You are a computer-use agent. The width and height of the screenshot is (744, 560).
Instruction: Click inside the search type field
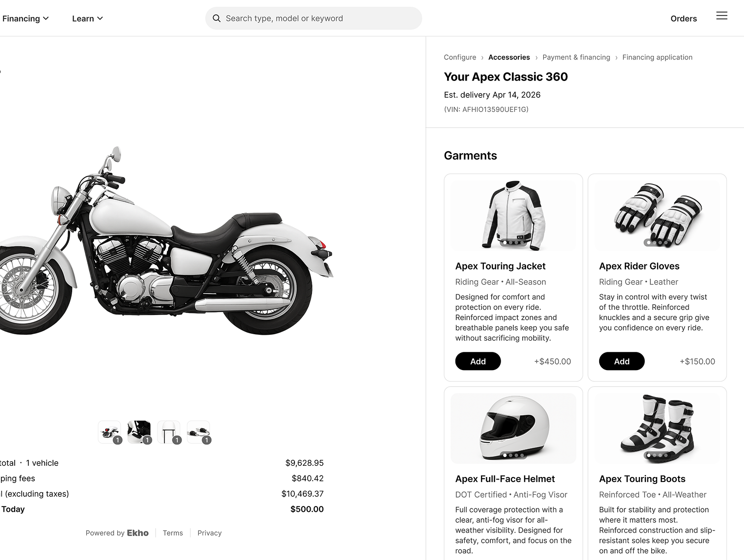pyautogui.click(x=314, y=18)
